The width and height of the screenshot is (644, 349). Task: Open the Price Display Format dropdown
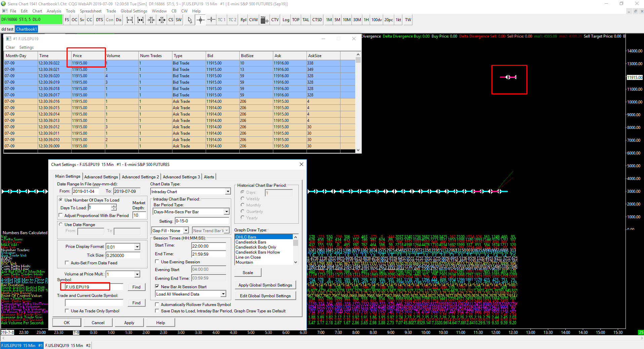point(137,247)
